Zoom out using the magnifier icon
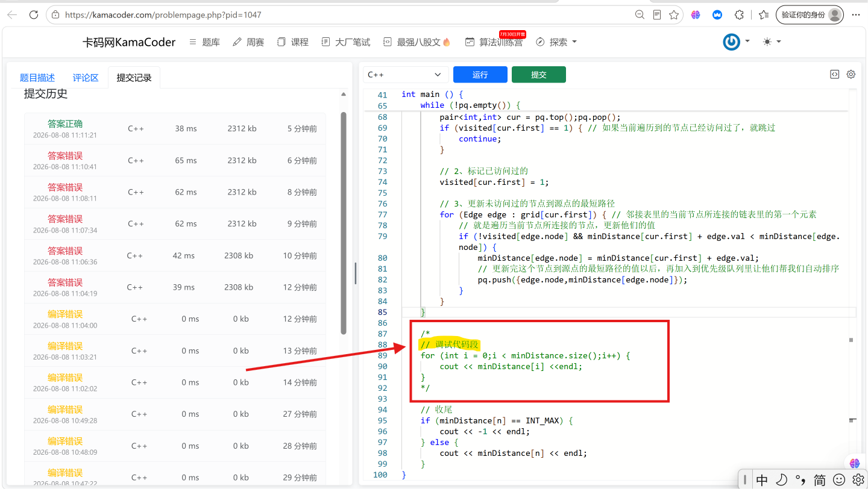868x489 pixels. [640, 15]
